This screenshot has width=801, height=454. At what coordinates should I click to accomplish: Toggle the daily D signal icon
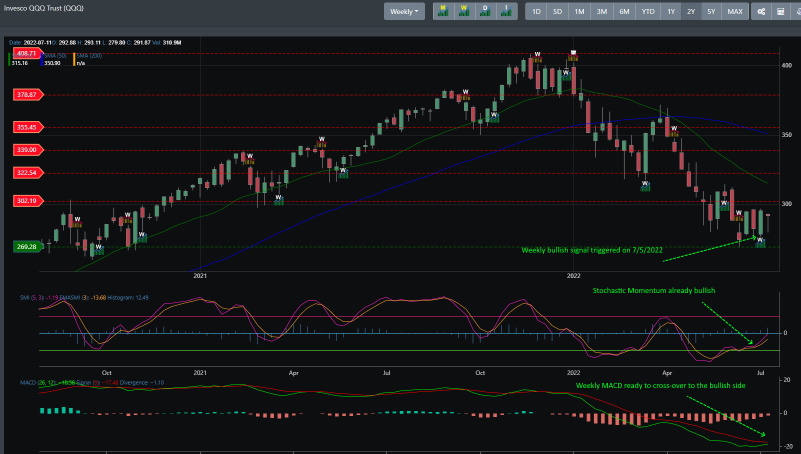click(485, 11)
